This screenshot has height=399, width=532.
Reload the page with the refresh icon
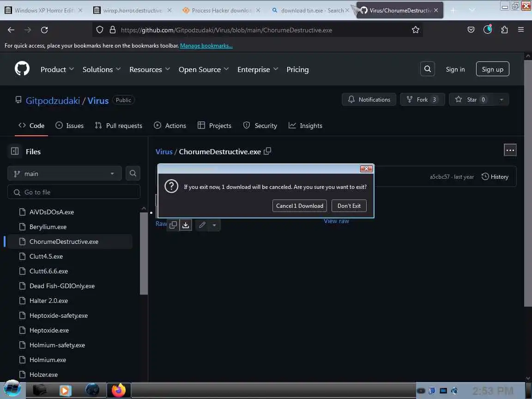(x=44, y=30)
